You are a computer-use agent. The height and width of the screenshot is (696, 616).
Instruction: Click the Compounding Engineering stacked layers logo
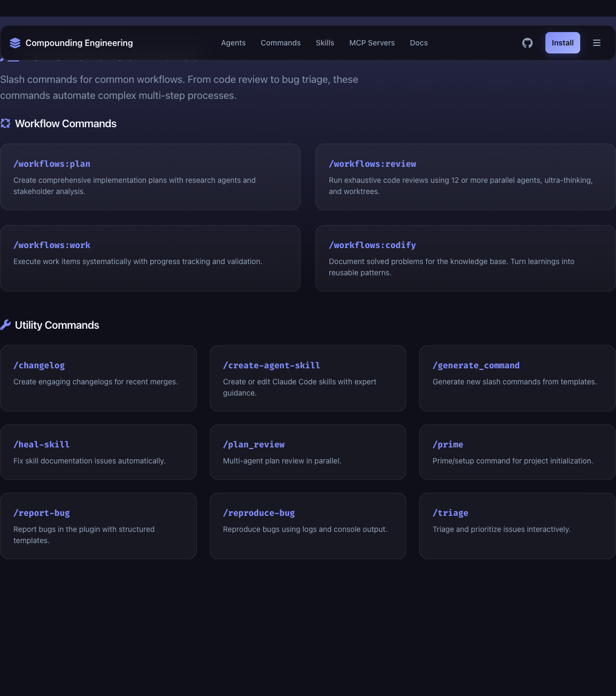(x=15, y=43)
